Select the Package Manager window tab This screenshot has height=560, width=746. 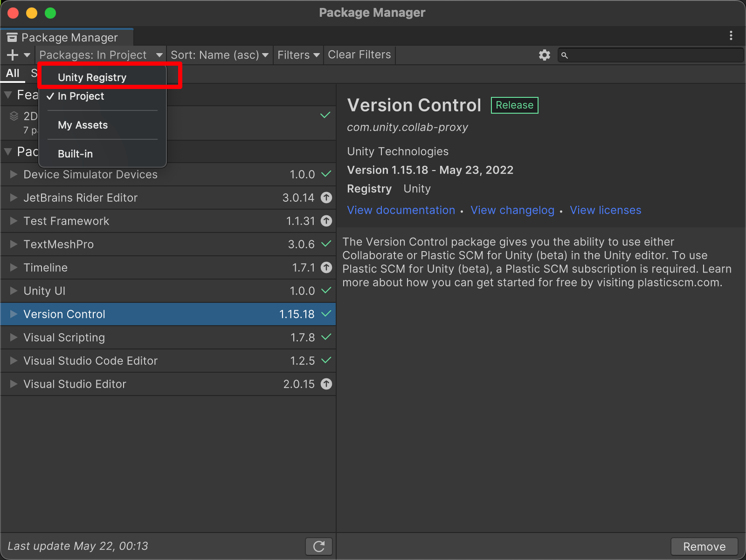pos(67,37)
